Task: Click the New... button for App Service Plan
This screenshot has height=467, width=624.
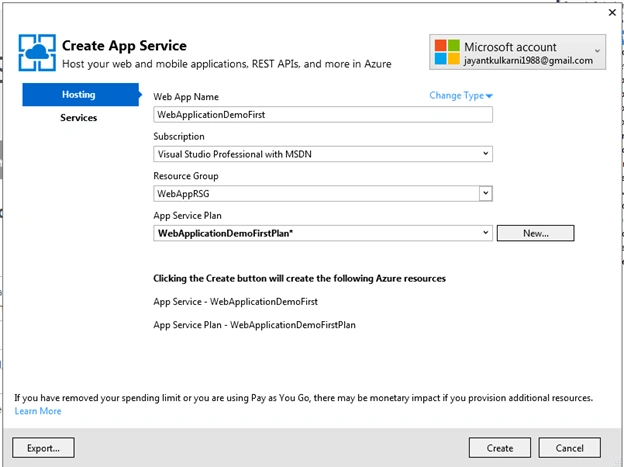Action: coord(535,233)
